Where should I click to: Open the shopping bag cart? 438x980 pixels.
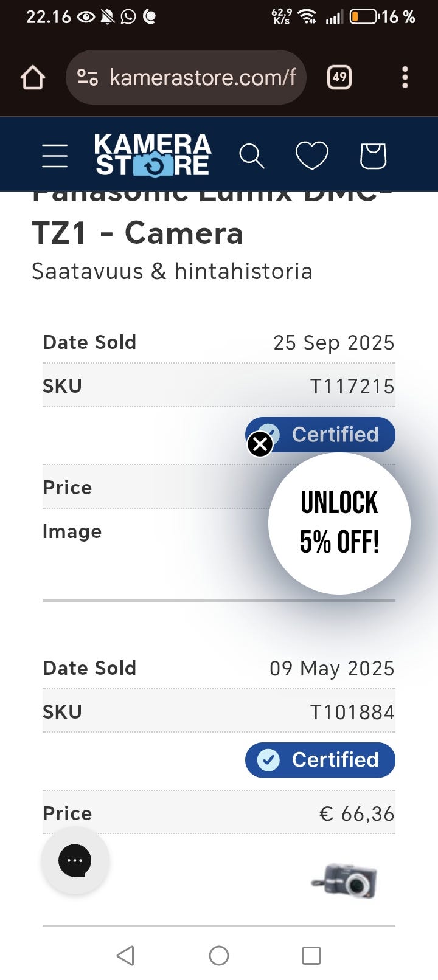pos(373,156)
